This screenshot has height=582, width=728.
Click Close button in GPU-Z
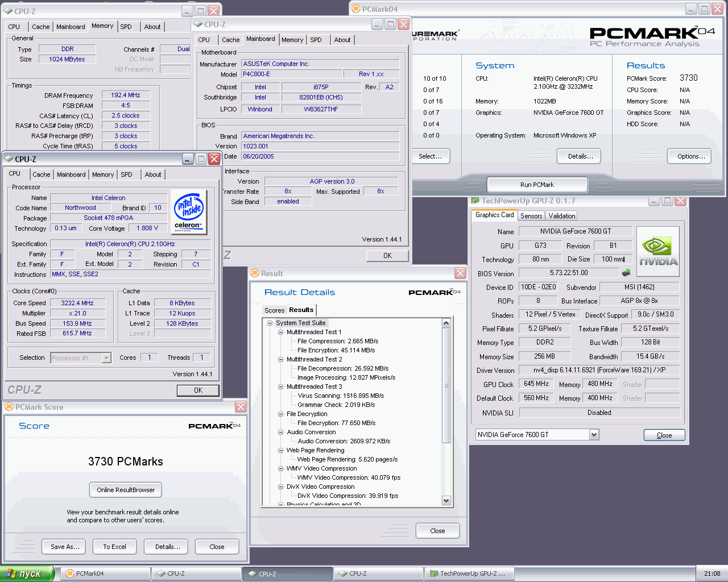pyautogui.click(x=664, y=435)
